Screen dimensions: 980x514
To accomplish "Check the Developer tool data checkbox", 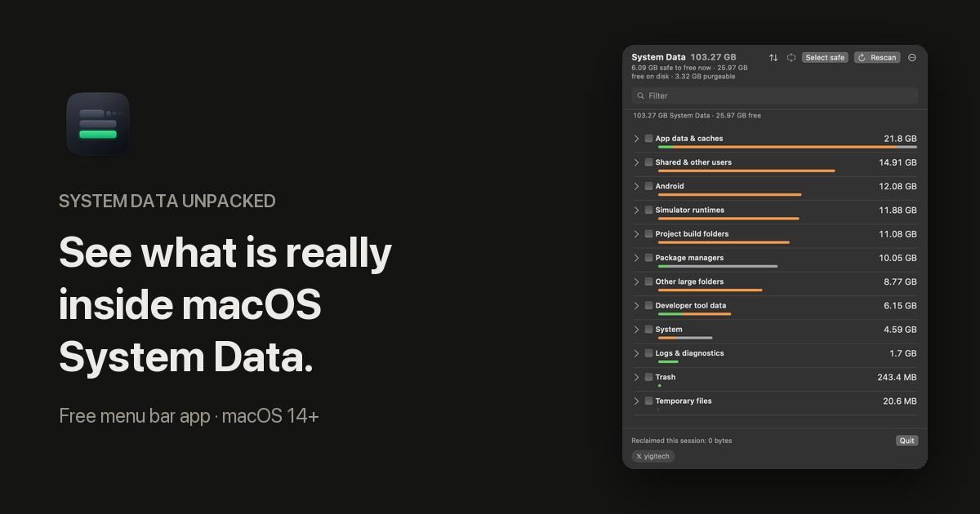I will pyautogui.click(x=648, y=305).
